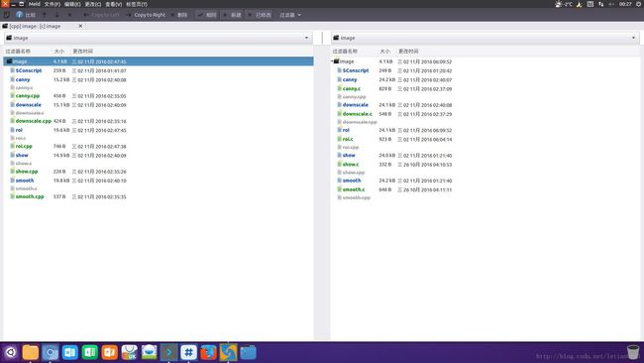The height and width of the screenshot is (363, 644).
Task: Open the File (文件) menu
Action: click(x=53, y=4)
